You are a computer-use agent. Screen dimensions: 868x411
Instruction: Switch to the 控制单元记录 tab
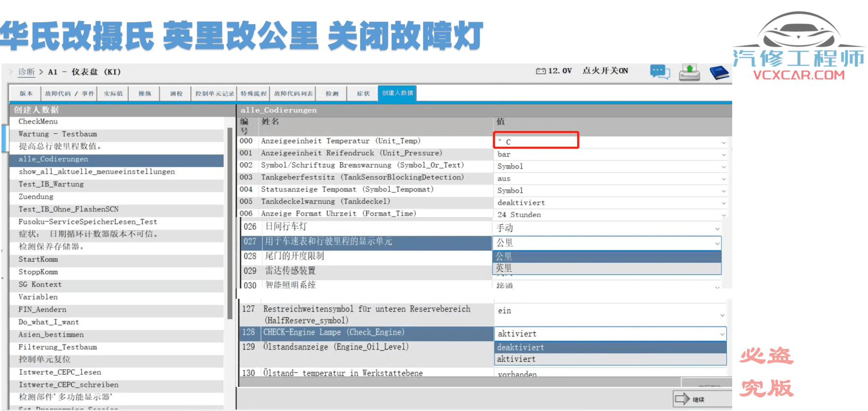(x=215, y=94)
